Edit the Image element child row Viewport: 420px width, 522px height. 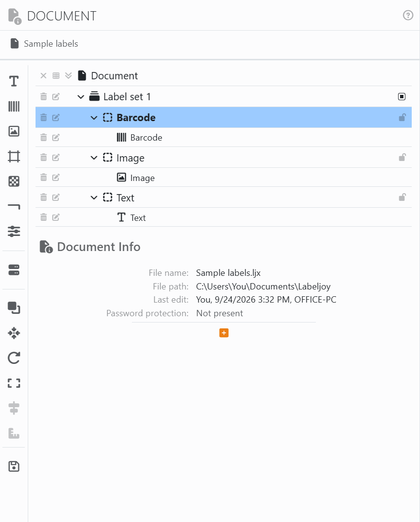[56, 178]
